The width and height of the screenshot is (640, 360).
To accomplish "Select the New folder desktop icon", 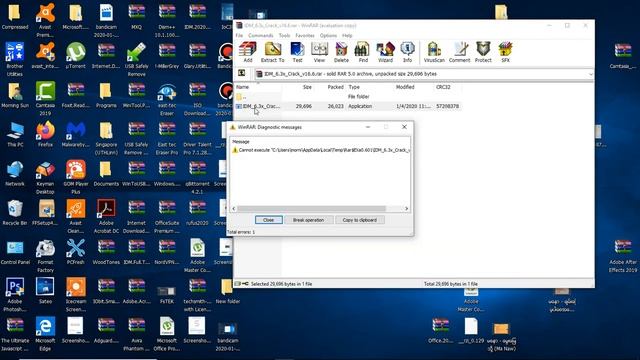I will click(227, 291).
